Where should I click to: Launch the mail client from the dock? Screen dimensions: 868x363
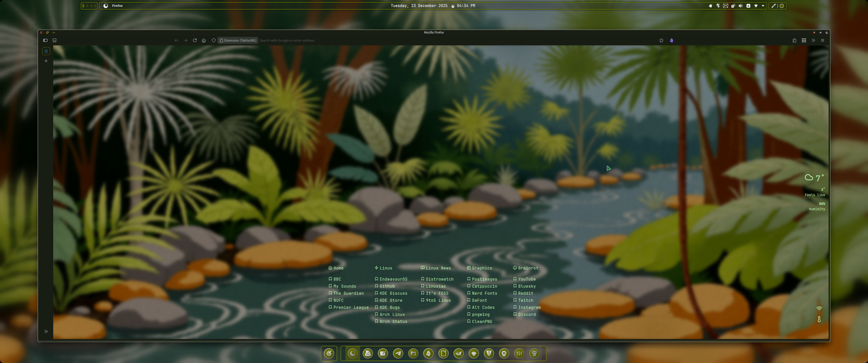coord(368,353)
